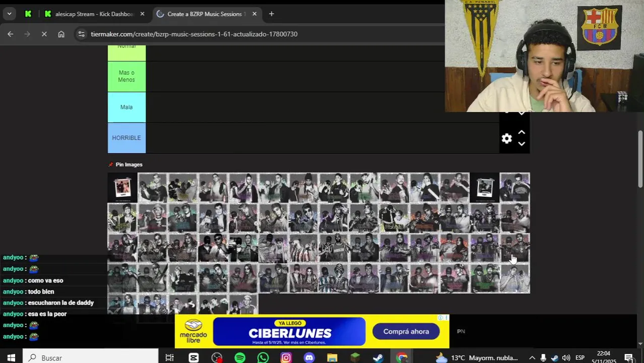Screen dimensions: 644x363
Task: Move Mala tier row down
Action: [522, 113]
